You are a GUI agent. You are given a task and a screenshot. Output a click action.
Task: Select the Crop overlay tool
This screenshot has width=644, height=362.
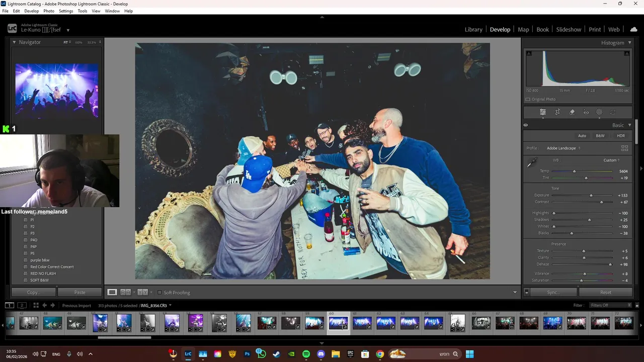(557, 112)
